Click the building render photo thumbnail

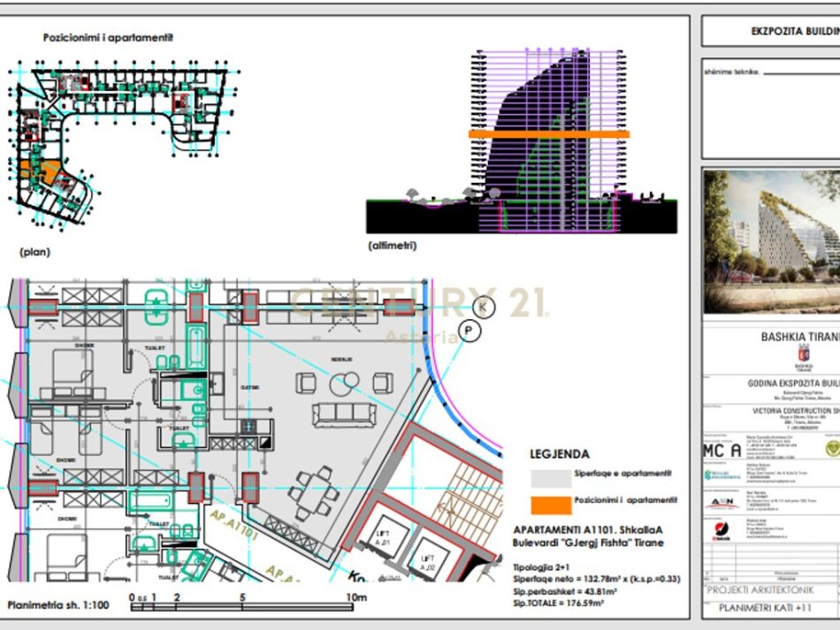pos(771,242)
